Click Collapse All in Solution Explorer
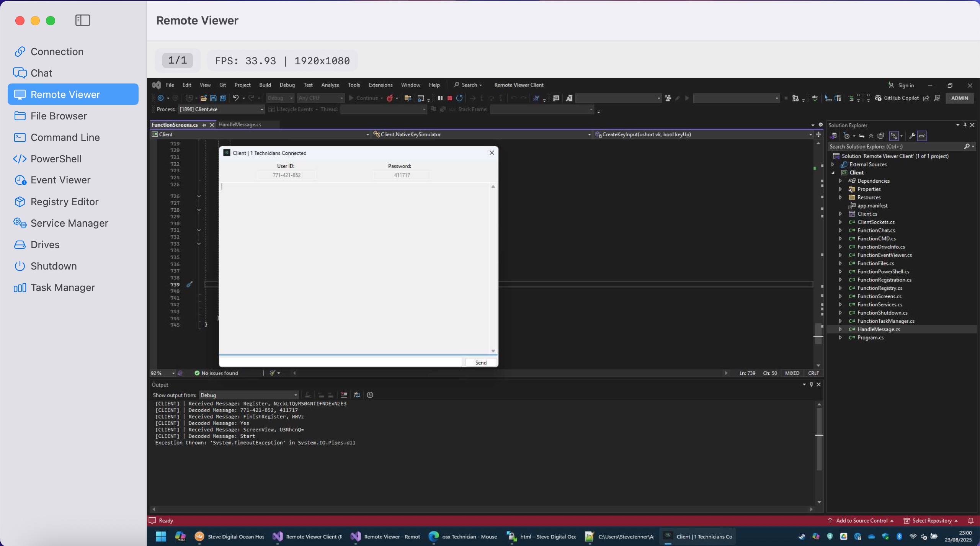The image size is (980, 546). (x=871, y=136)
